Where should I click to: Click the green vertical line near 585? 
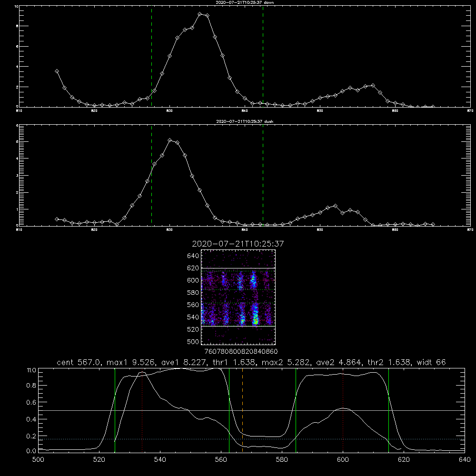(x=296, y=410)
